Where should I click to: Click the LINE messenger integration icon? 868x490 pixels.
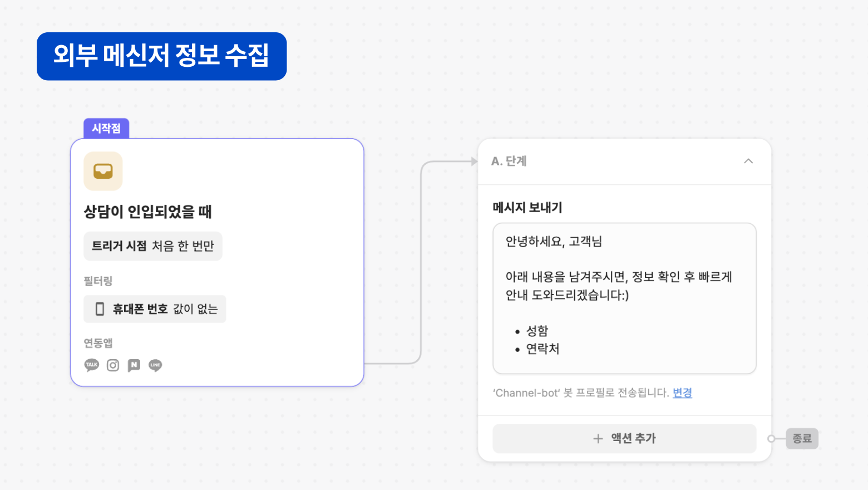(x=155, y=365)
